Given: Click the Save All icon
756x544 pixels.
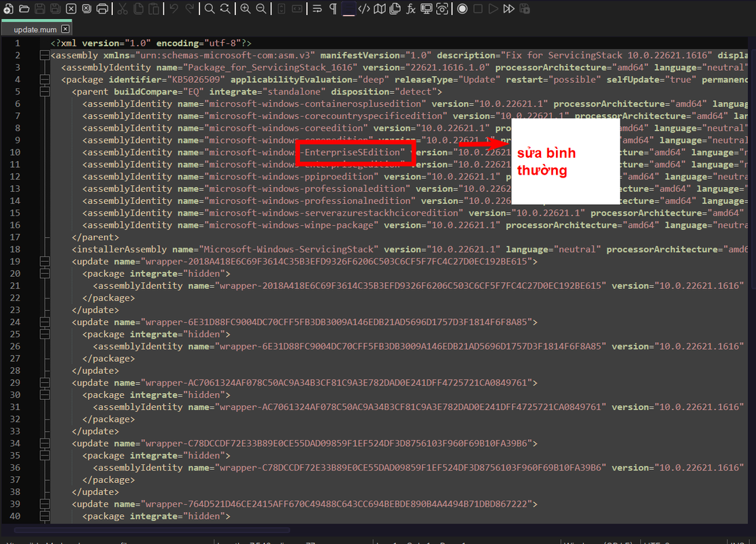Looking at the screenshot, I should coord(55,9).
